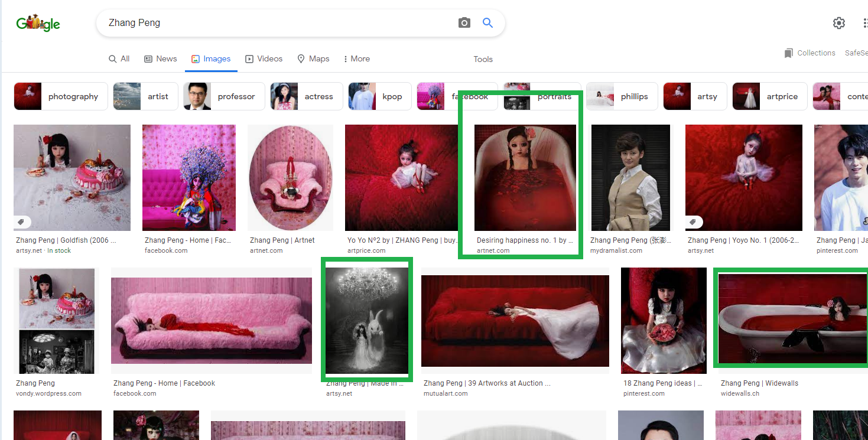Filter by the artprice chip

coord(770,96)
